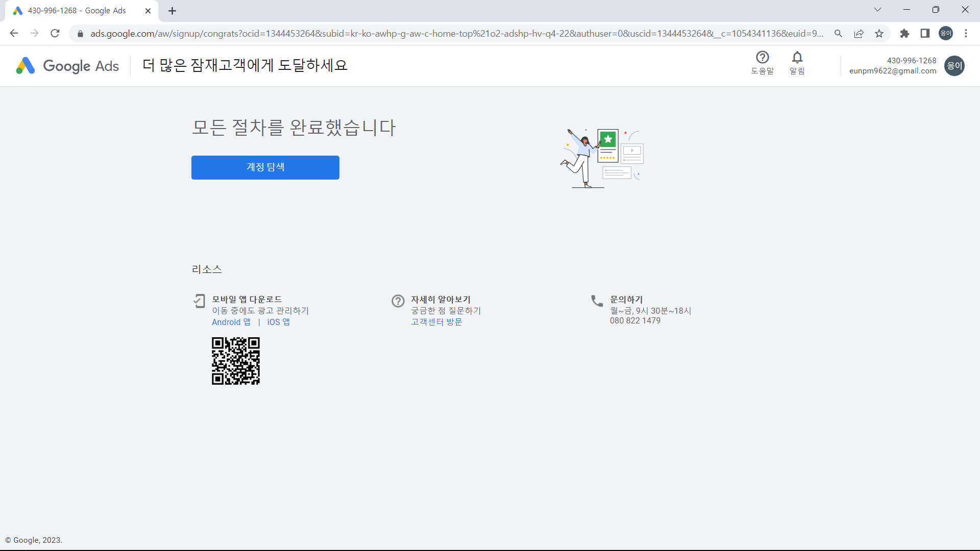Open the tab search chevron

pos(878,10)
